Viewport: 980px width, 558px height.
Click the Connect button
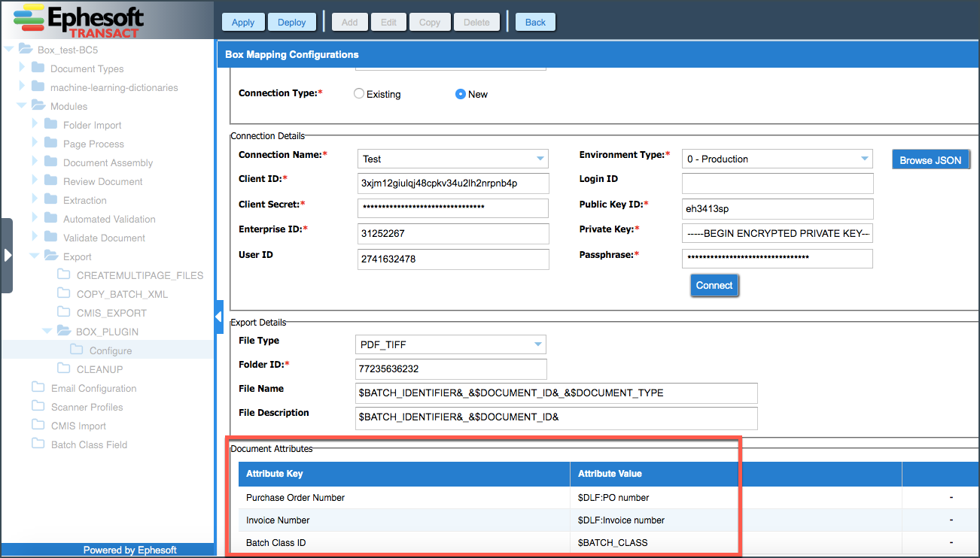[x=714, y=285]
